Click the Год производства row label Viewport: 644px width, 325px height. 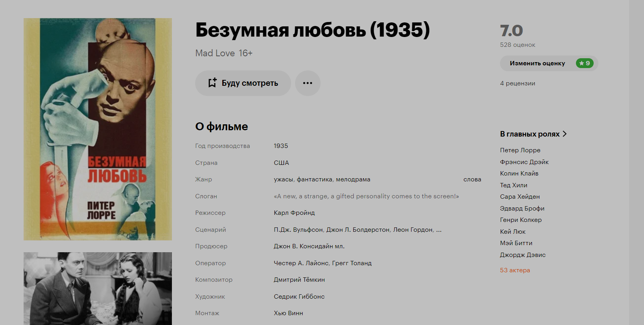pos(223,146)
